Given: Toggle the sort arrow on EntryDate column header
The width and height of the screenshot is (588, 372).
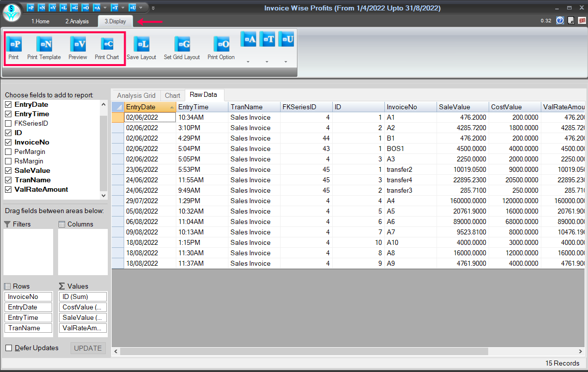Looking at the screenshot, I should (x=172, y=107).
